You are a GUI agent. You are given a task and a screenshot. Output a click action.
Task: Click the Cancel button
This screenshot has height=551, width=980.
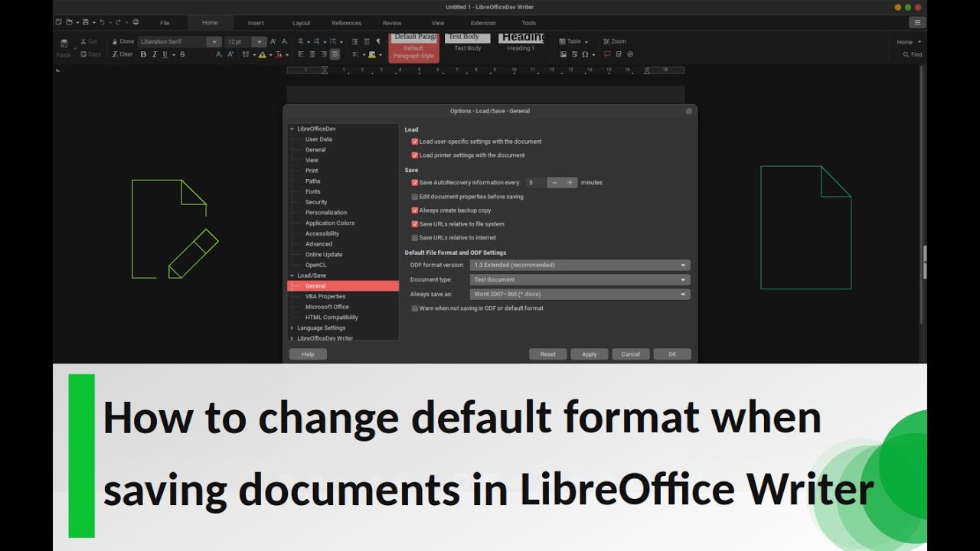click(x=631, y=354)
